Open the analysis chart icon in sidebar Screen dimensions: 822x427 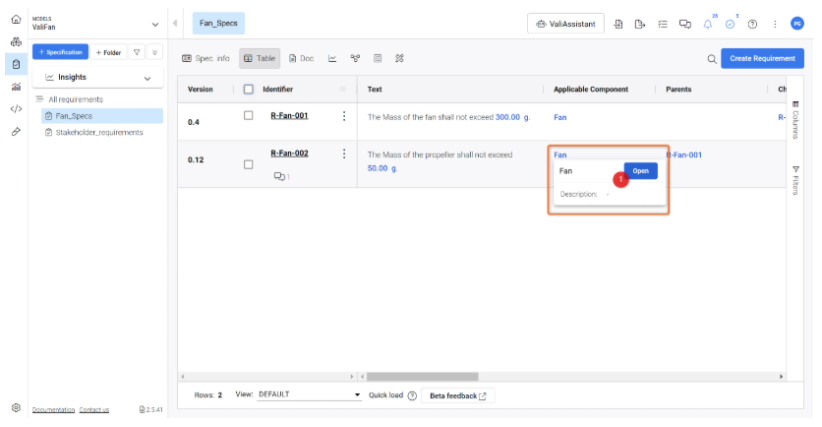pos(16,87)
